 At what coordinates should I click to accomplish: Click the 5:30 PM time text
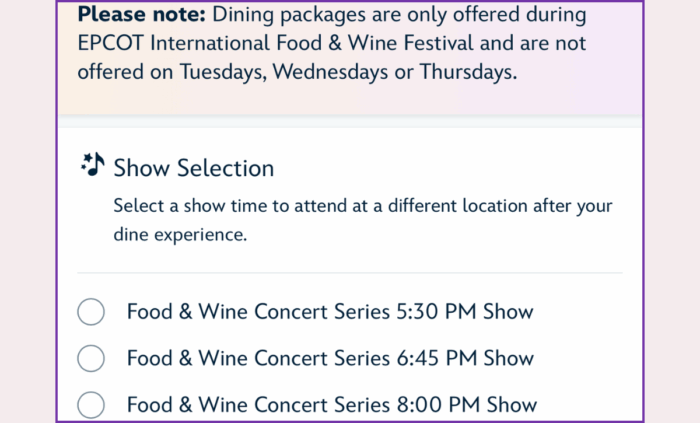coord(437,311)
